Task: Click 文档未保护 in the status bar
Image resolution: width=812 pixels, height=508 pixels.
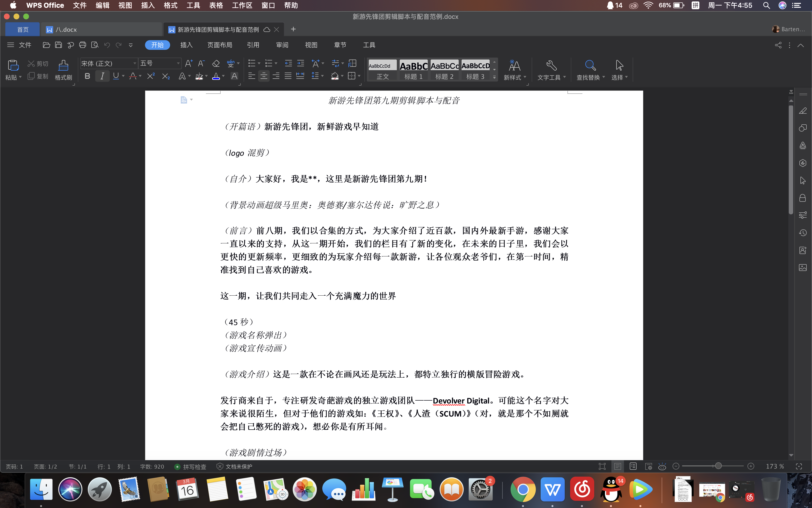Action: pyautogui.click(x=235, y=466)
